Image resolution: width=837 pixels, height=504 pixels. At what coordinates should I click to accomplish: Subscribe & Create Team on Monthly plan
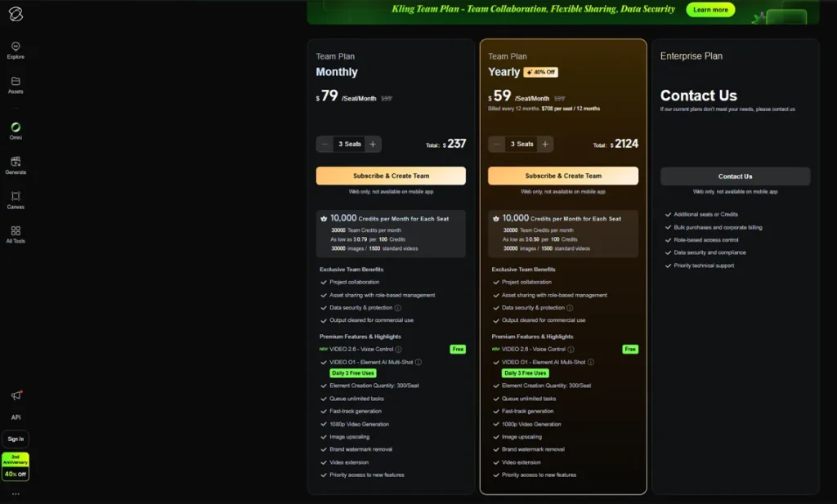(x=391, y=176)
